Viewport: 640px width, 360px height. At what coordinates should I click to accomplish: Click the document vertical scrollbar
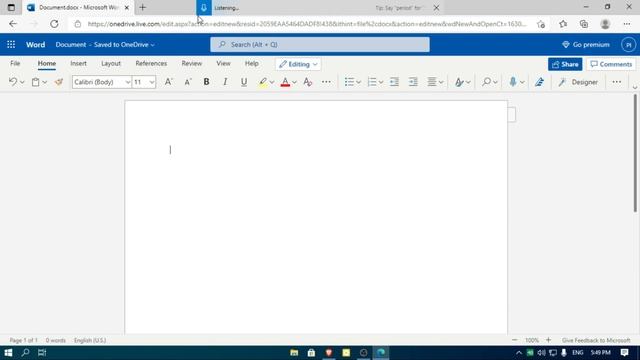tap(635, 153)
